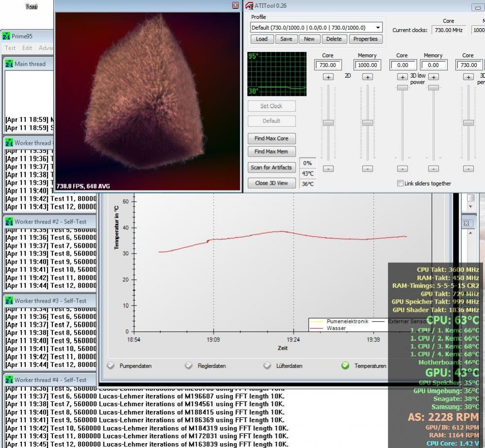Decrease 3D low power Memory clock minus button
The height and width of the screenshot is (448, 485).
434,169
